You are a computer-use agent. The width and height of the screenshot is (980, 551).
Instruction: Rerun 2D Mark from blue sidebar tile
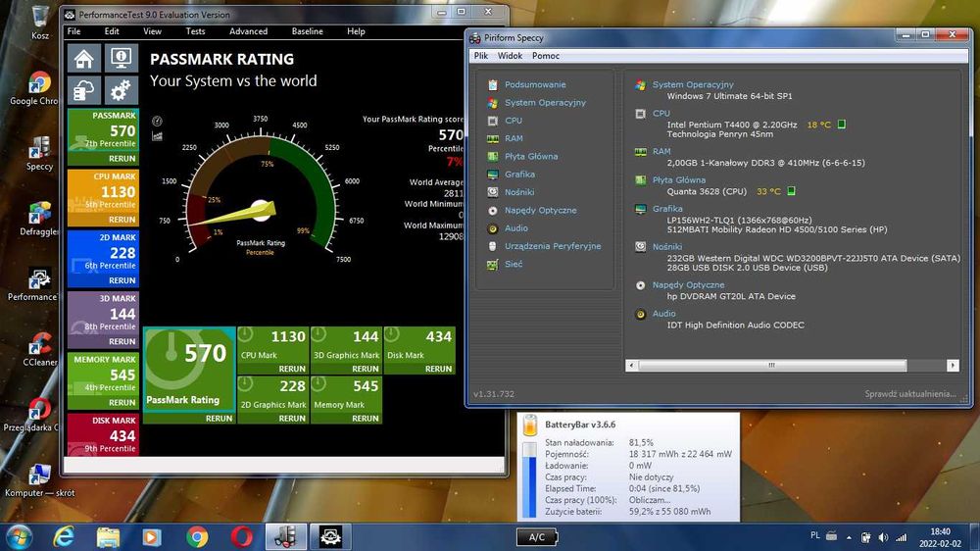pyautogui.click(x=122, y=280)
